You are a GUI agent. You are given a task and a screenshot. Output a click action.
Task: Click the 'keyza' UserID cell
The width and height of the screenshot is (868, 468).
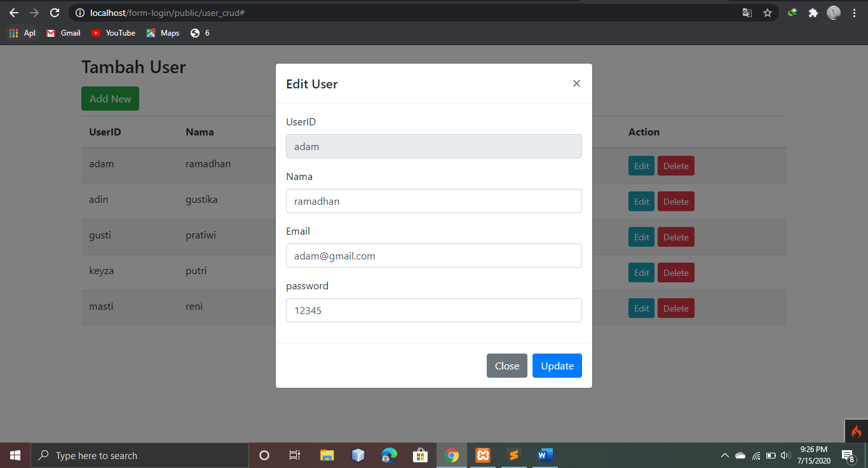(x=102, y=271)
